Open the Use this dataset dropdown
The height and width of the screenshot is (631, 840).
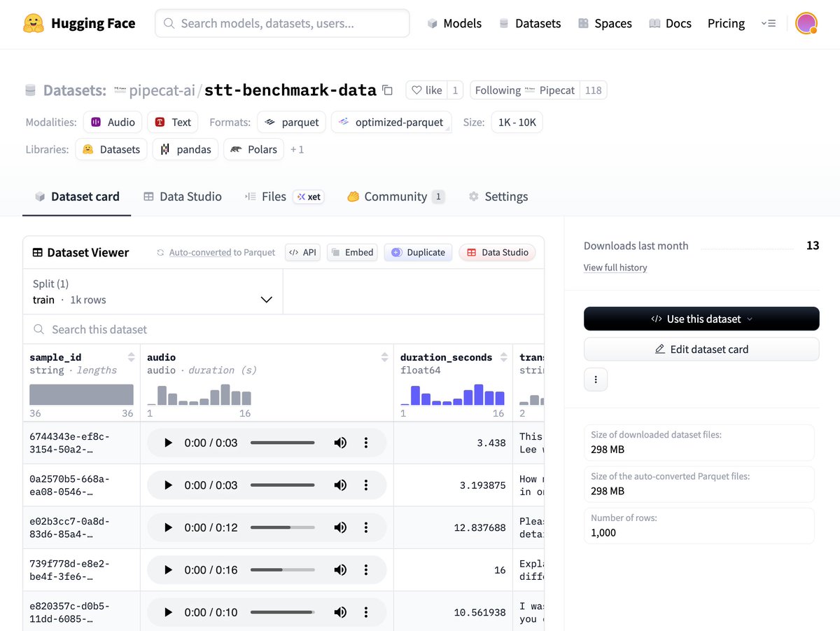(701, 319)
